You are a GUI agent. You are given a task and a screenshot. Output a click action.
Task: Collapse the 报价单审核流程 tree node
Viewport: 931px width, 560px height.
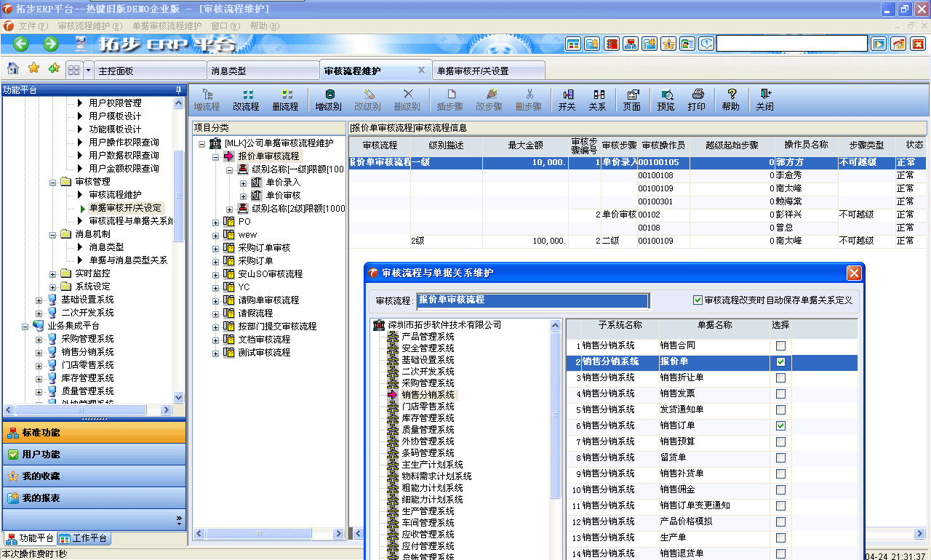tap(215, 156)
